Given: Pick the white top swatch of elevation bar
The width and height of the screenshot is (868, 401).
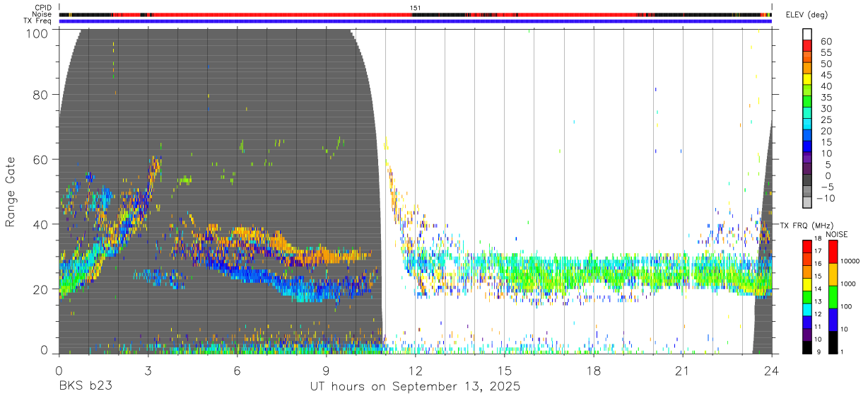Looking at the screenshot, I should (x=807, y=34).
